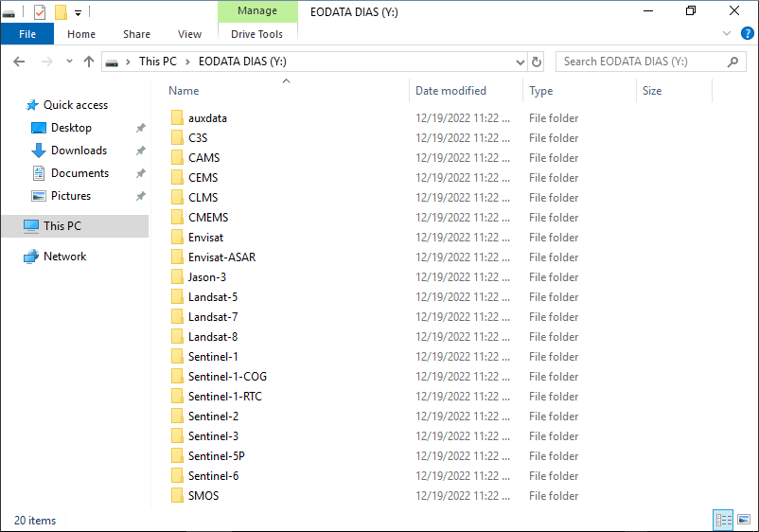Viewport: 759px width, 532px height.
Task: Open Documents in the navigation pane
Action: tap(79, 173)
